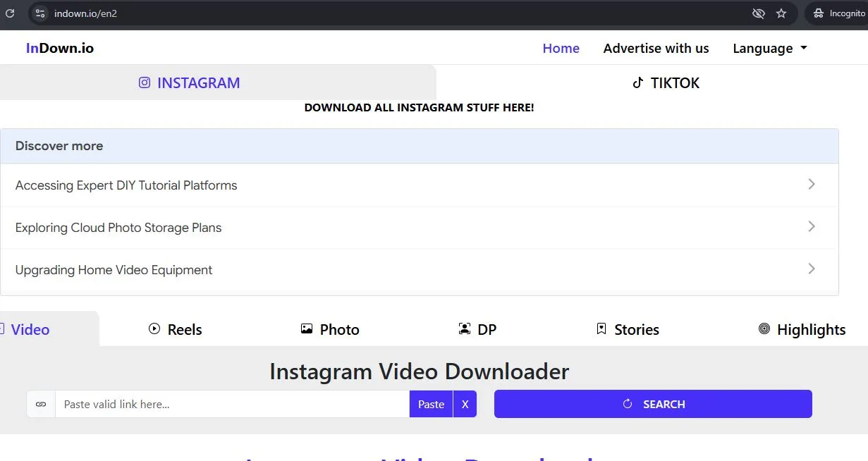Select the Highlights tab
The width and height of the screenshot is (868, 461).
(x=802, y=329)
